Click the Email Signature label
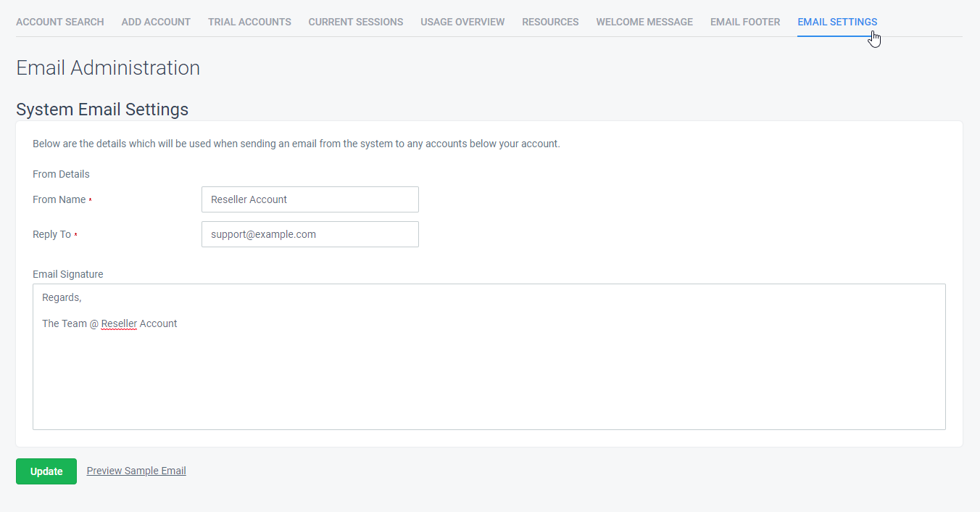The width and height of the screenshot is (980, 512). (x=68, y=274)
